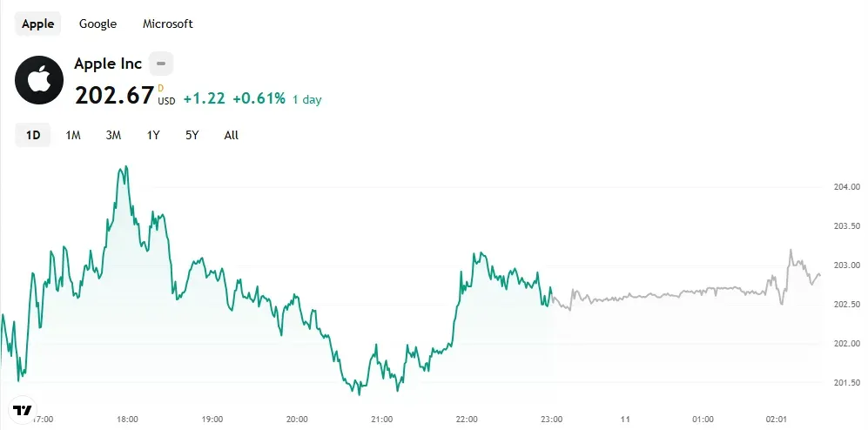Click the 23:00 time axis marker
Viewport: 868px width, 430px height.
(x=550, y=419)
